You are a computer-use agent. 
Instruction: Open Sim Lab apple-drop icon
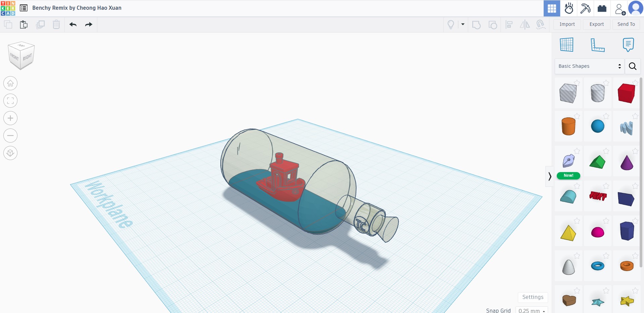tap(569, 8)
